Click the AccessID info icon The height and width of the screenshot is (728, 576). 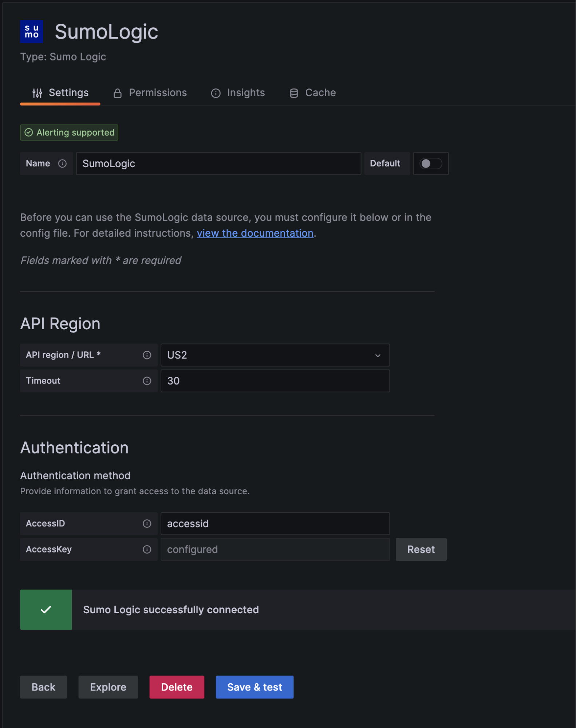[147, 524]
